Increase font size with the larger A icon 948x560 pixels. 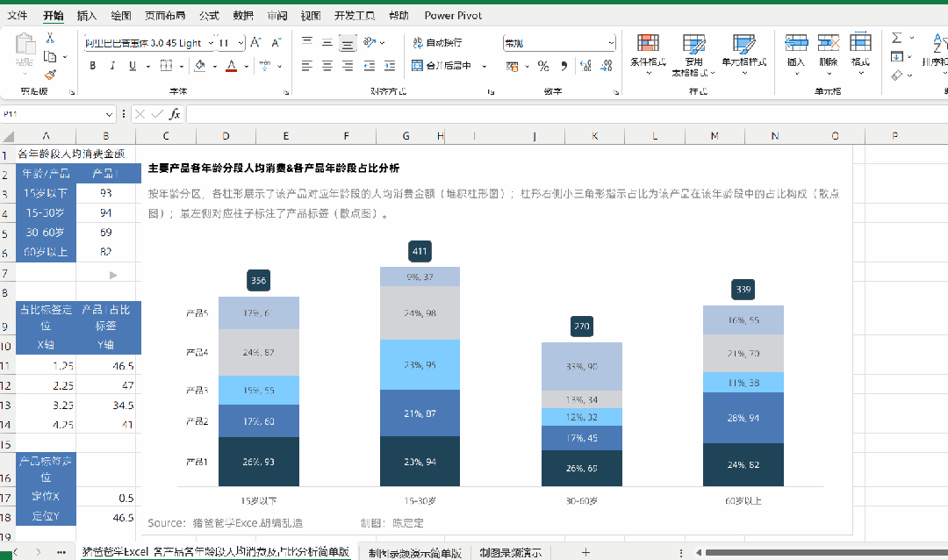click(x=255, y=42)
